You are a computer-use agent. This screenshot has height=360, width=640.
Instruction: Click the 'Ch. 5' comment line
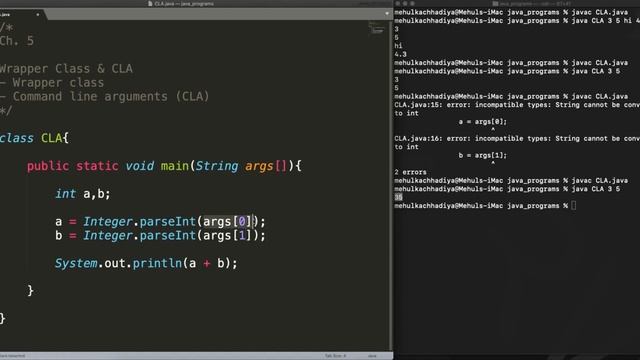pos(17,41)
